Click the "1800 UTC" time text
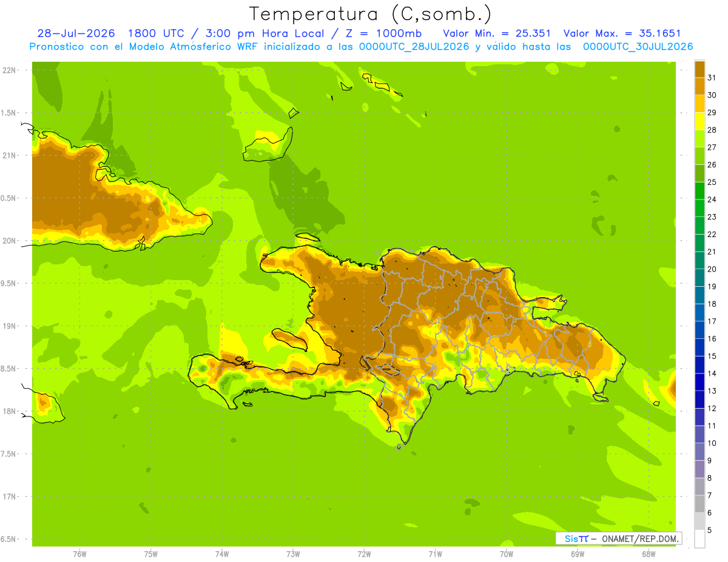This screenshot has width=728, height=562. tap(156, 33)
